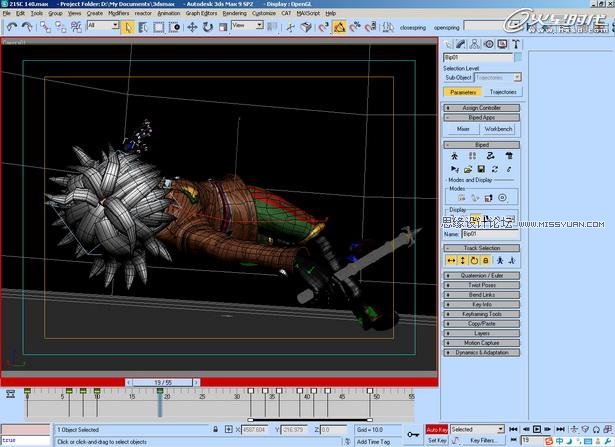Open the selection filter All dropdown
Screen dimensions: 615x447
tap(103, 25)
